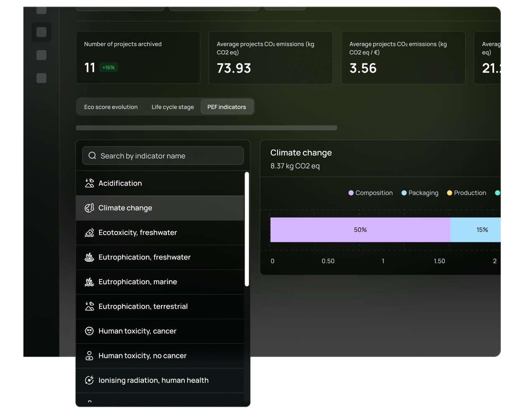
Task: Switch to Eco score evolution tab
Action: (111, 107)
